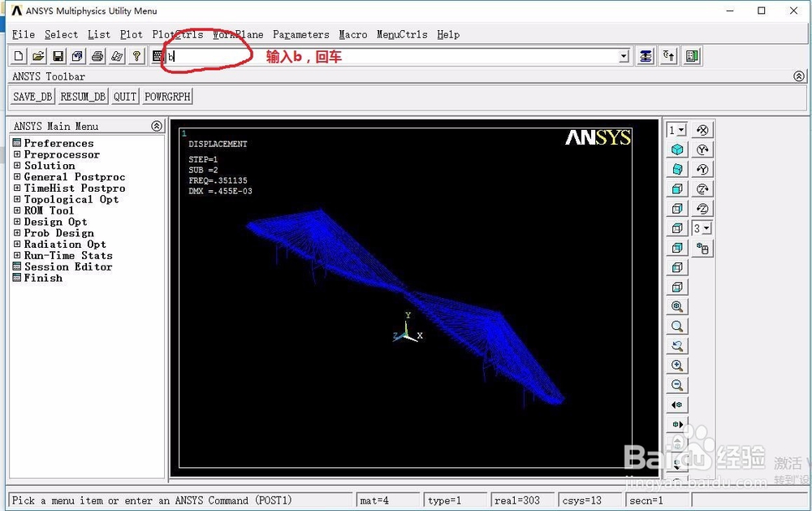This screenshot has height=511, width=812.
Task: Expand the Radiation Opt node
Action: tap(17, 244)
